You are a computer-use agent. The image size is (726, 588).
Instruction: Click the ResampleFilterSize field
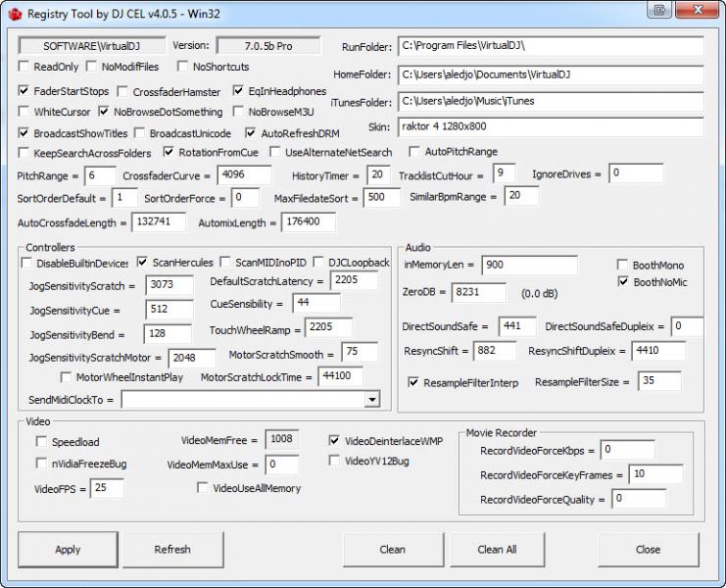659,381
